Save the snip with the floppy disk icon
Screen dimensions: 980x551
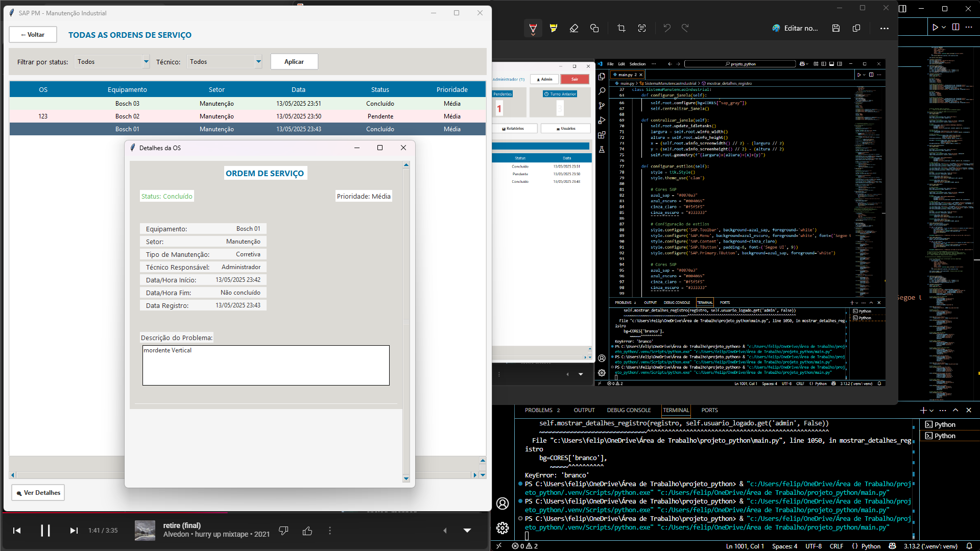pos(836,28)
